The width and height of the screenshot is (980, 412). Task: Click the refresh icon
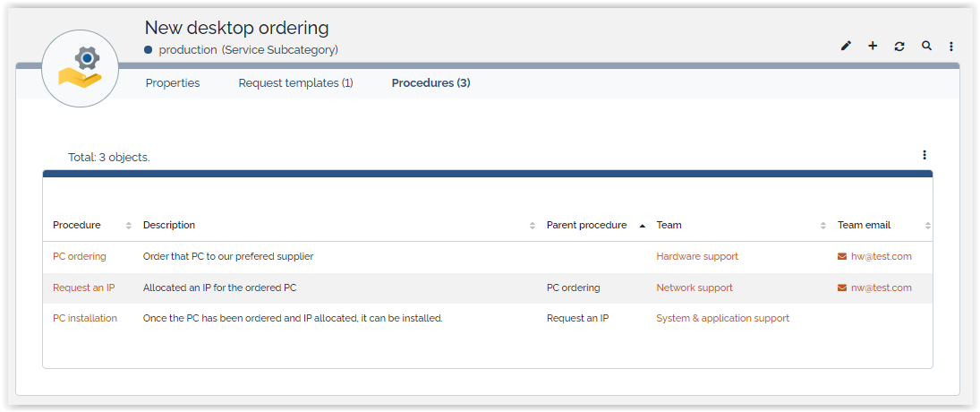click(x=899, y=46)
